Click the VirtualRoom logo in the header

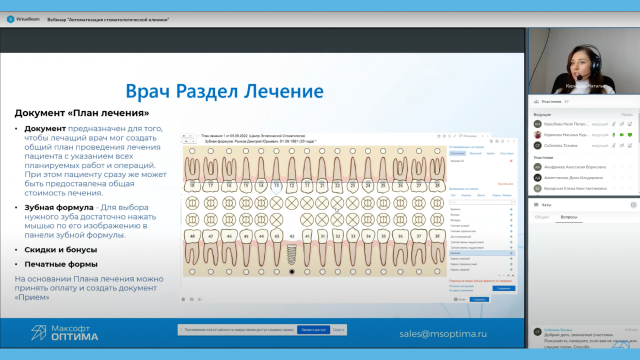tap(23, 19)
